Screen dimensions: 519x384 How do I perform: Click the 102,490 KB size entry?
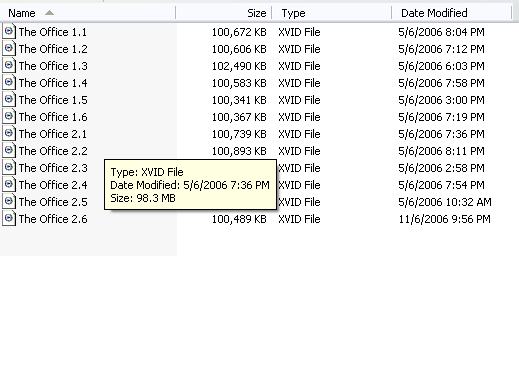pos(239,66)
